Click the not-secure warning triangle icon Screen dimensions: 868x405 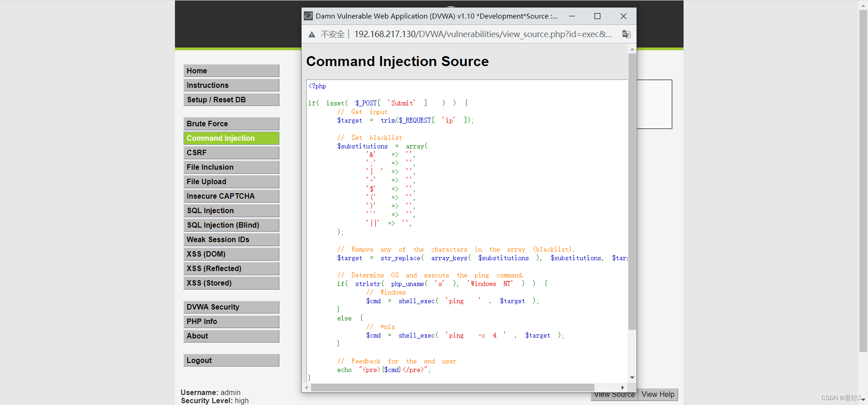coord(311,34)
